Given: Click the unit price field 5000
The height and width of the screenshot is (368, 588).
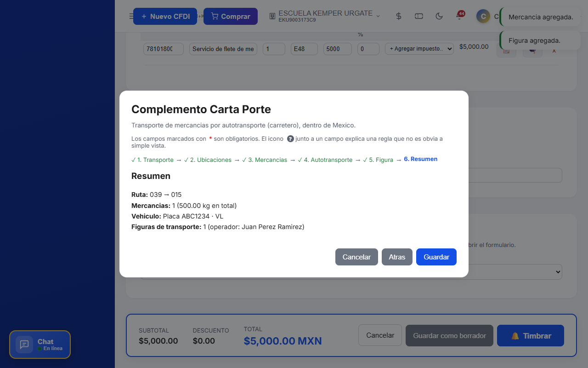Looking at the screenshot, I should click(338, 49).
